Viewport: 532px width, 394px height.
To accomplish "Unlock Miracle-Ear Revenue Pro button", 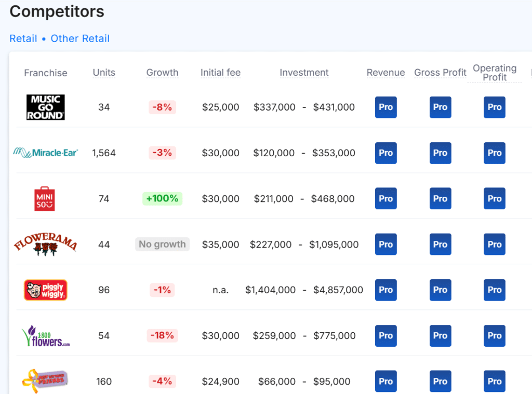I will [386, 153].
